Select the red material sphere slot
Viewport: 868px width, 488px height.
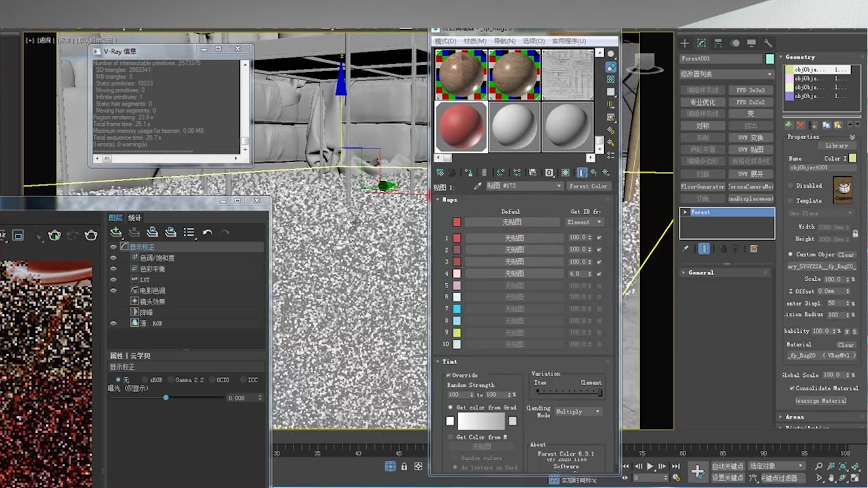460,127
